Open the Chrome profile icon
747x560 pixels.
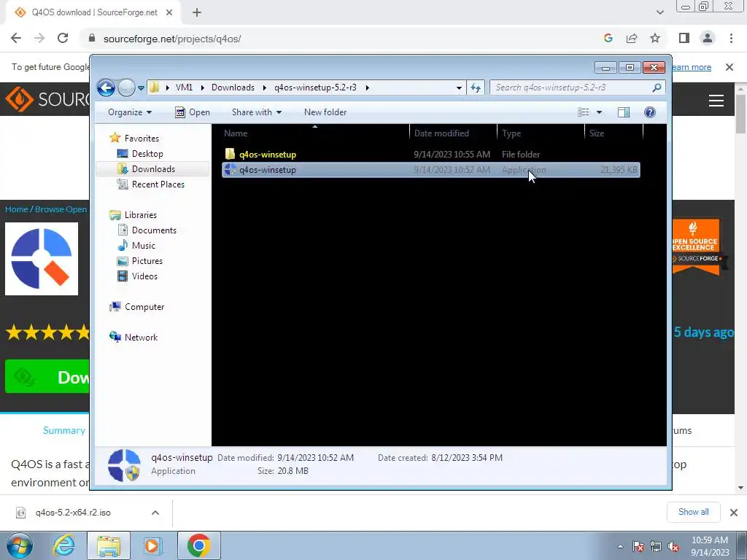(x=708, y=39)
